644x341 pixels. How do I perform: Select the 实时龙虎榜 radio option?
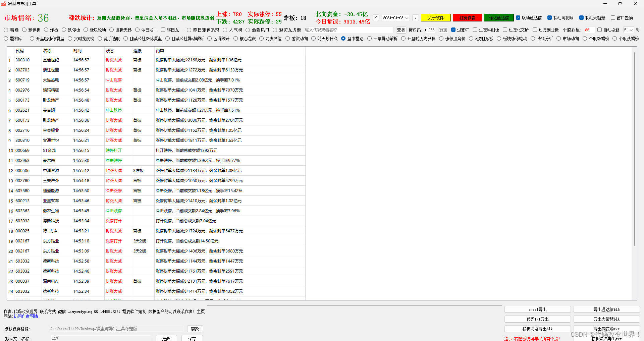(x=70, y=39)
